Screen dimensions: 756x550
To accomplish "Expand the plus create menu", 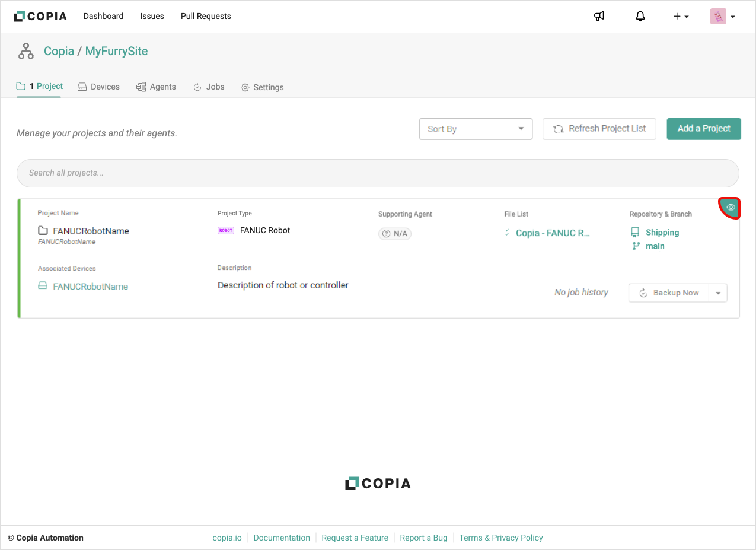I will [x=680, y=17].
